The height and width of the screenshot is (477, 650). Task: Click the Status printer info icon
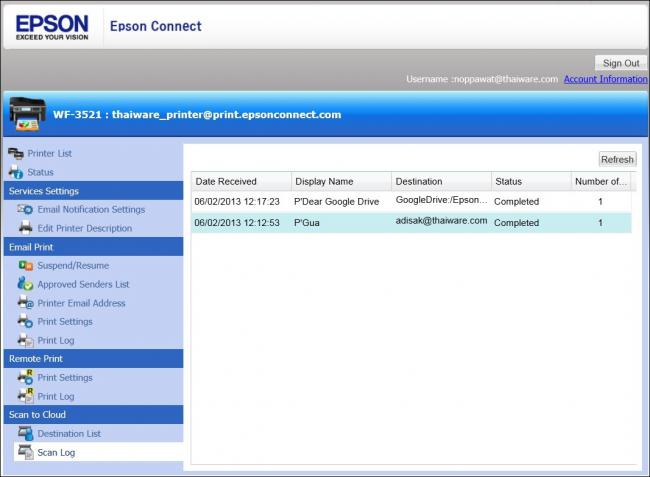(16, 172)
